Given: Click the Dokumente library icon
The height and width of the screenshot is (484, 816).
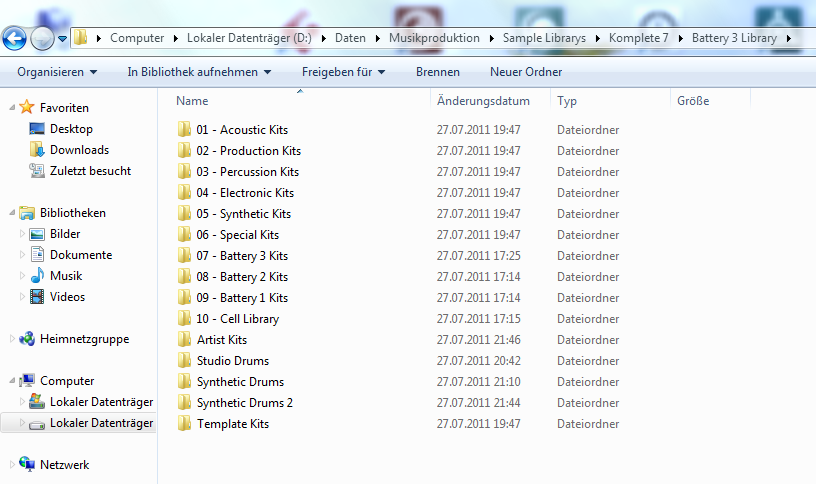Looking at the screenshot, I should tap(37, 254).
